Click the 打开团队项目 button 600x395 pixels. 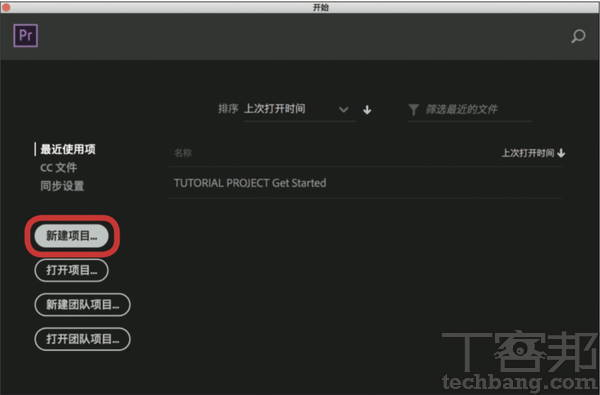(x=83, y=339)
